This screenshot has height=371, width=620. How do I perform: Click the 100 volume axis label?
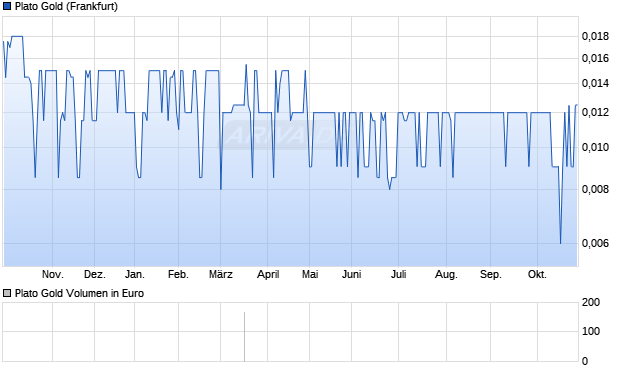point(591,331)
